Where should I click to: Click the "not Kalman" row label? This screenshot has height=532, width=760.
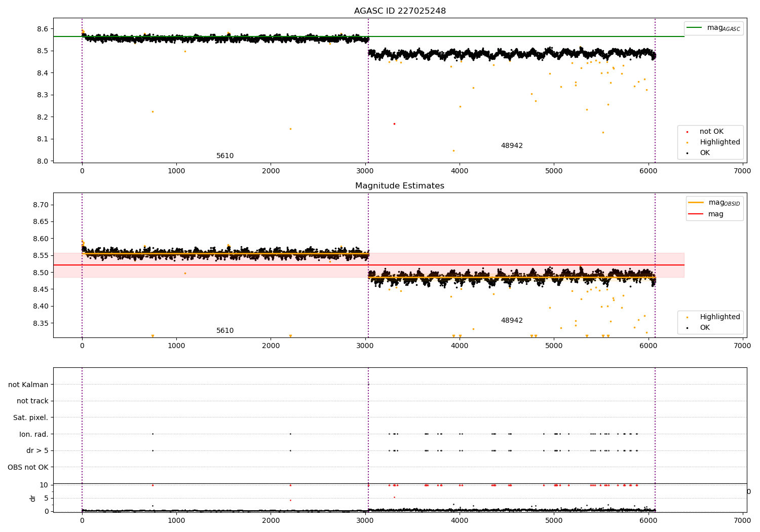click(x=28, y=385)
